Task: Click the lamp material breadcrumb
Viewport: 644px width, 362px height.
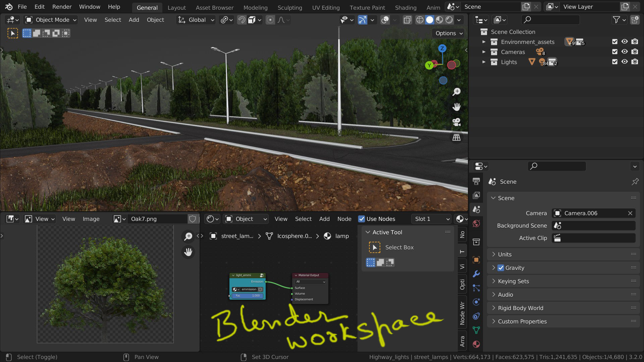Action: click(x=336, y=236)
